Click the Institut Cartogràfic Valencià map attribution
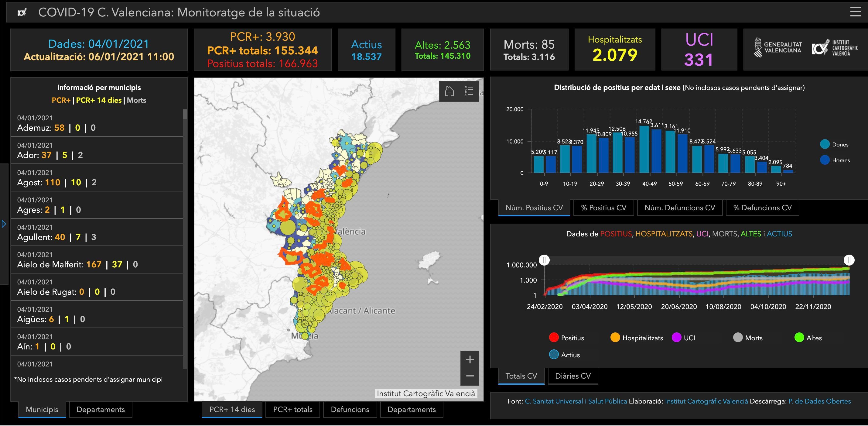868x426 pixels. 425,393
